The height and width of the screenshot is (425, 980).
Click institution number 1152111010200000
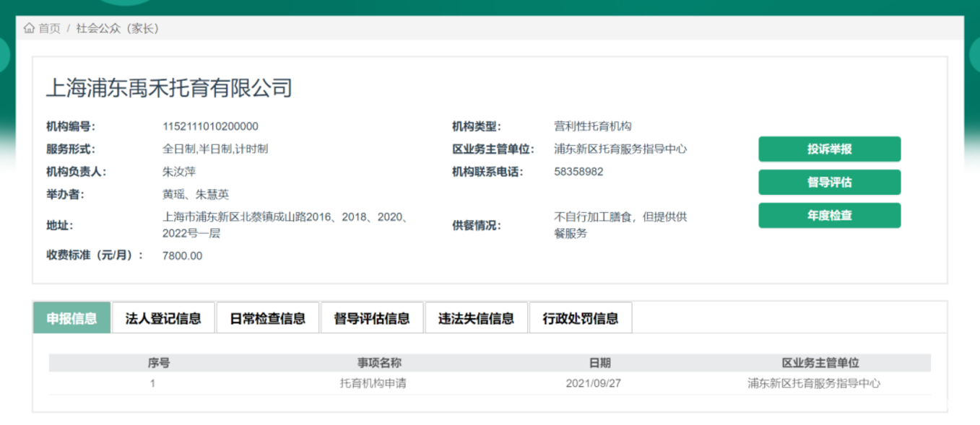(210, 126)
